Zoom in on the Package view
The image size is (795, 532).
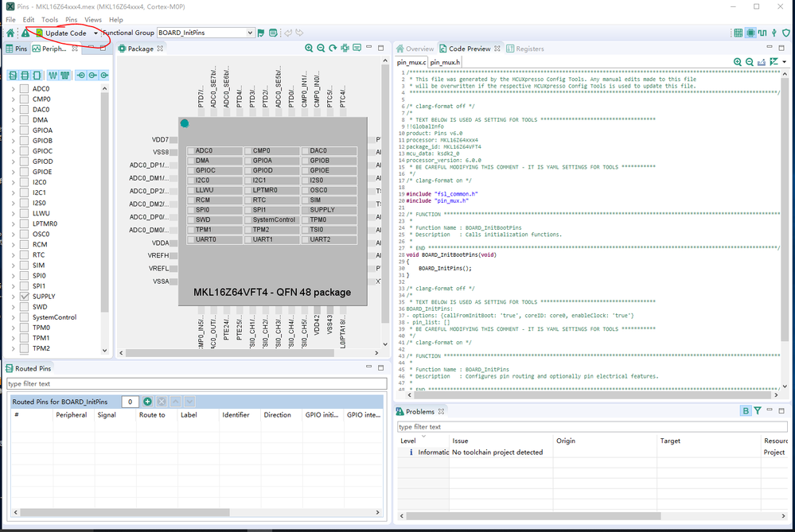(309, 49)
